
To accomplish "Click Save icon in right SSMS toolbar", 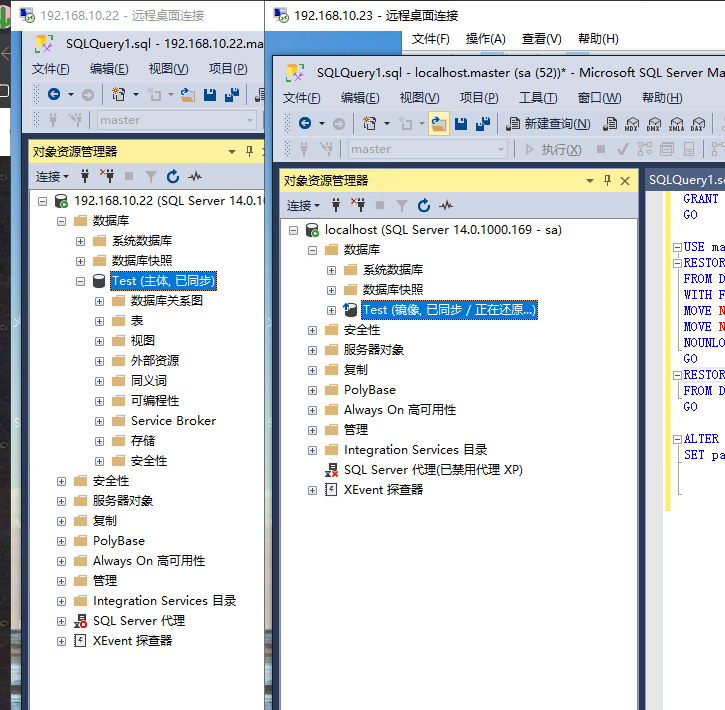I will coord(461,124).
